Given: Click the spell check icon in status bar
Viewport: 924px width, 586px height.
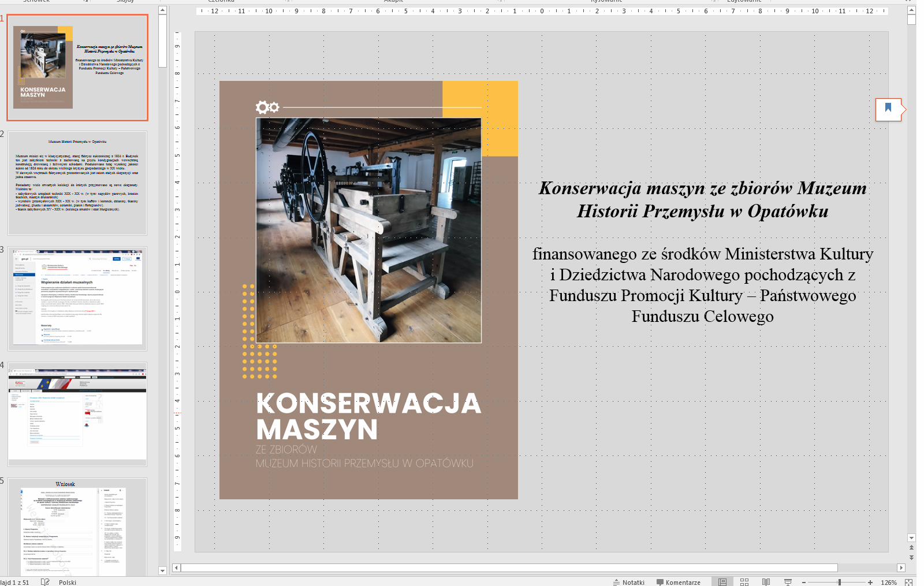Looking at the screenshot, I should click(x=45, y=582).
